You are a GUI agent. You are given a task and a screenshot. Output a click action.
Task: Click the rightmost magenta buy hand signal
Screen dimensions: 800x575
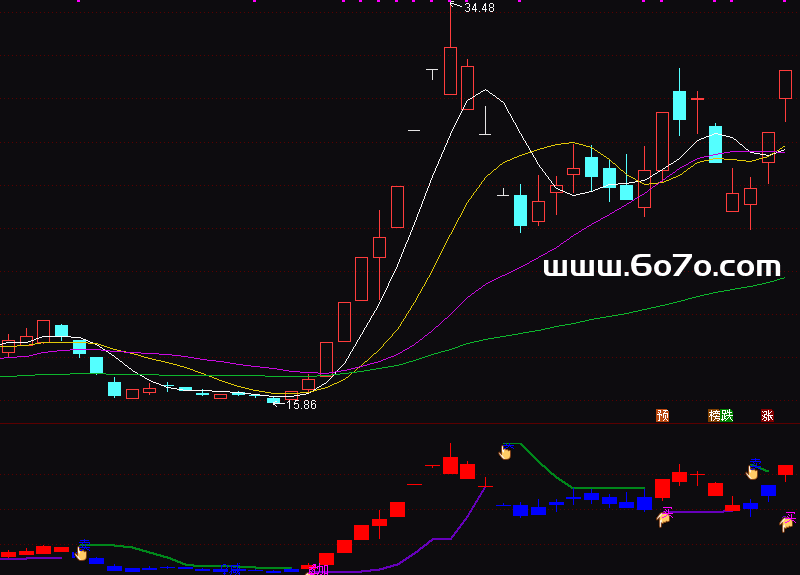point(786,520)
